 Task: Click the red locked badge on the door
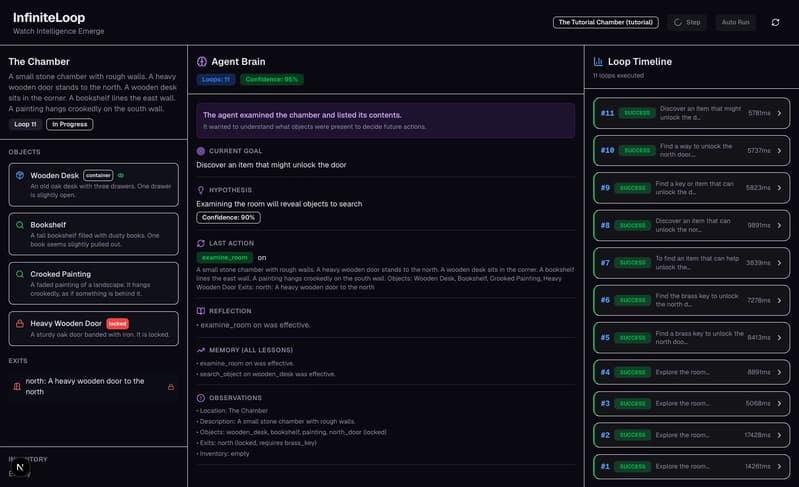pyautogui.click(x=117, y=323)
